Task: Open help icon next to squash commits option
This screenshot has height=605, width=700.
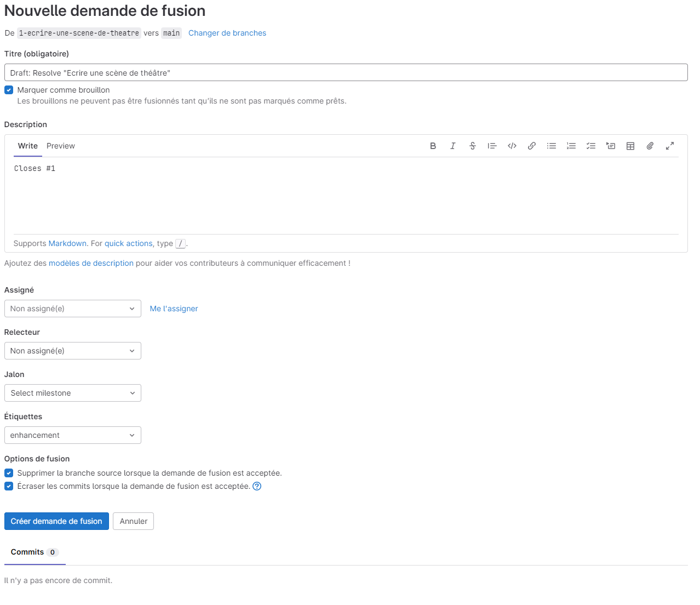Action: click(257, 486)
